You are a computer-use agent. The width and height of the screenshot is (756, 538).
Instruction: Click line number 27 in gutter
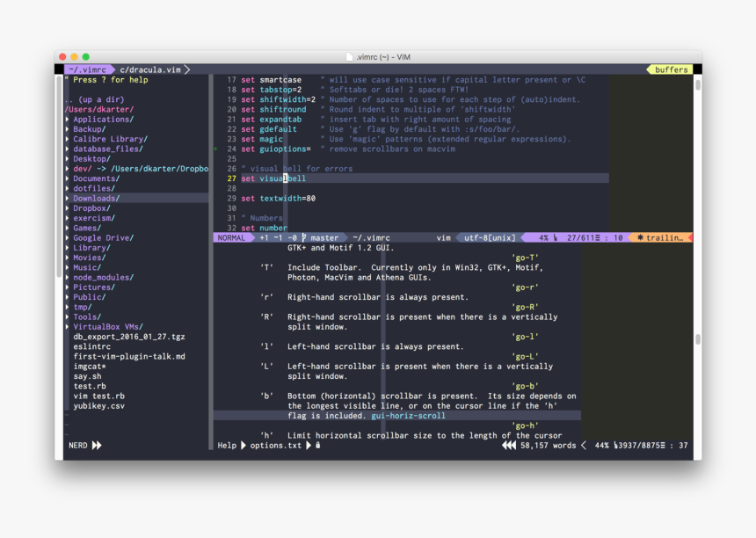click(x=232, y=178)
